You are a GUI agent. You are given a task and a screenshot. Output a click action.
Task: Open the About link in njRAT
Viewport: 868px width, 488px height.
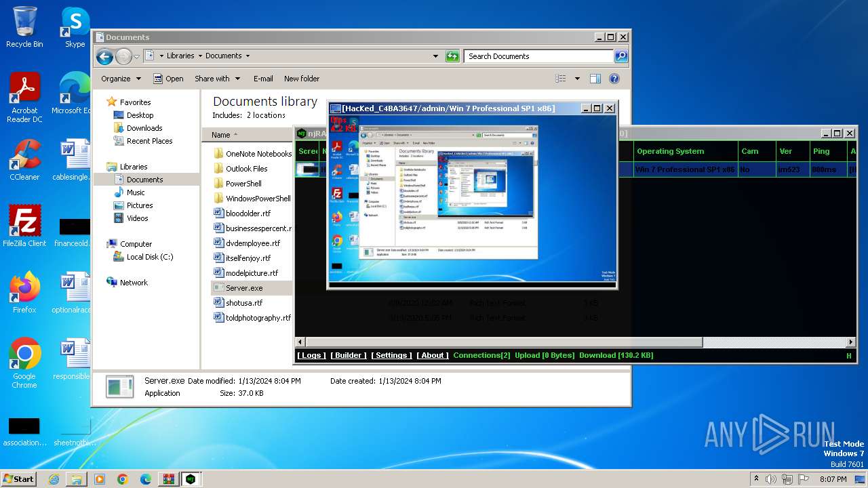point(433,355)
